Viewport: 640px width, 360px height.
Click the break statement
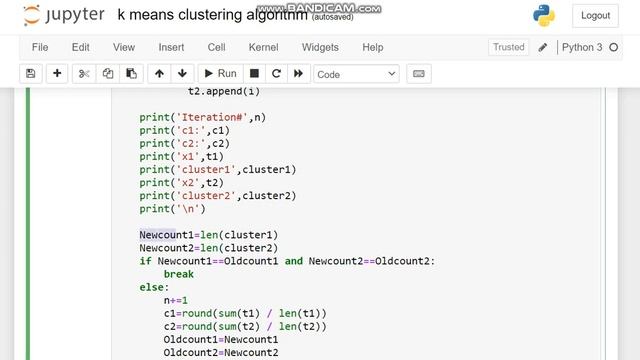click(178, 274)
